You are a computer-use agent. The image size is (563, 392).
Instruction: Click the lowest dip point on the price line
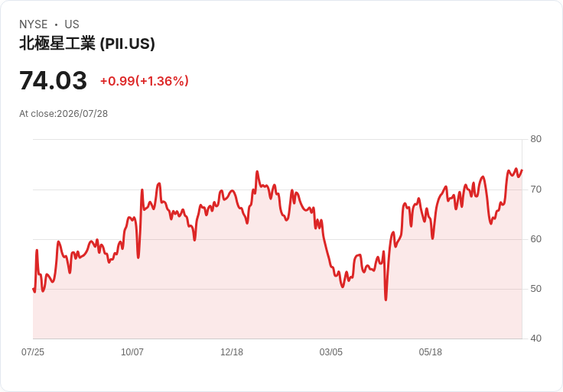click(x=386, y=300)
